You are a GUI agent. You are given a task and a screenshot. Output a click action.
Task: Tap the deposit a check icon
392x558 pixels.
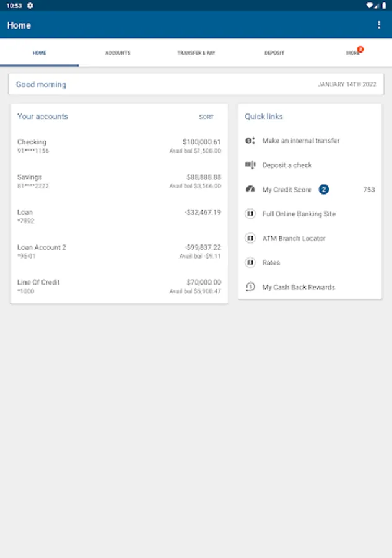coord(250,165)
